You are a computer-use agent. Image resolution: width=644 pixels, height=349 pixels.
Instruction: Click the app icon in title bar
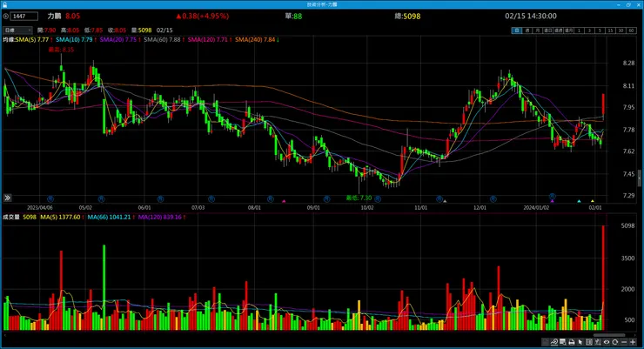point(4,4)
